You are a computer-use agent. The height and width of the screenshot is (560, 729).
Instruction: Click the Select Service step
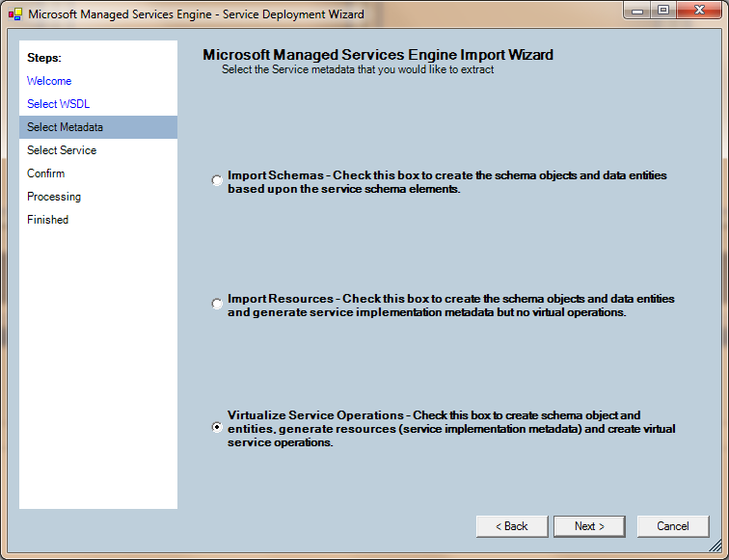[x=62, y=150]
